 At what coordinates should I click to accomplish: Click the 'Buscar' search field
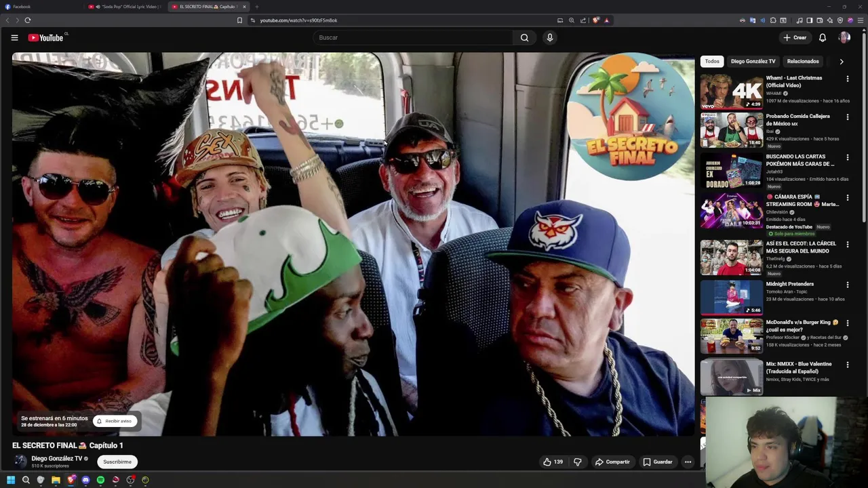click(x=414, y=38)
